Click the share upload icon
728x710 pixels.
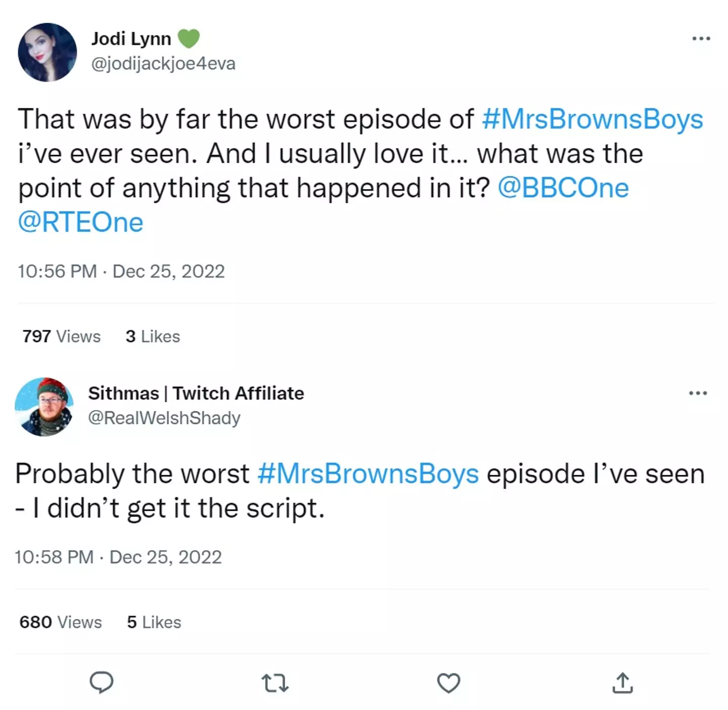pos(622,683)
